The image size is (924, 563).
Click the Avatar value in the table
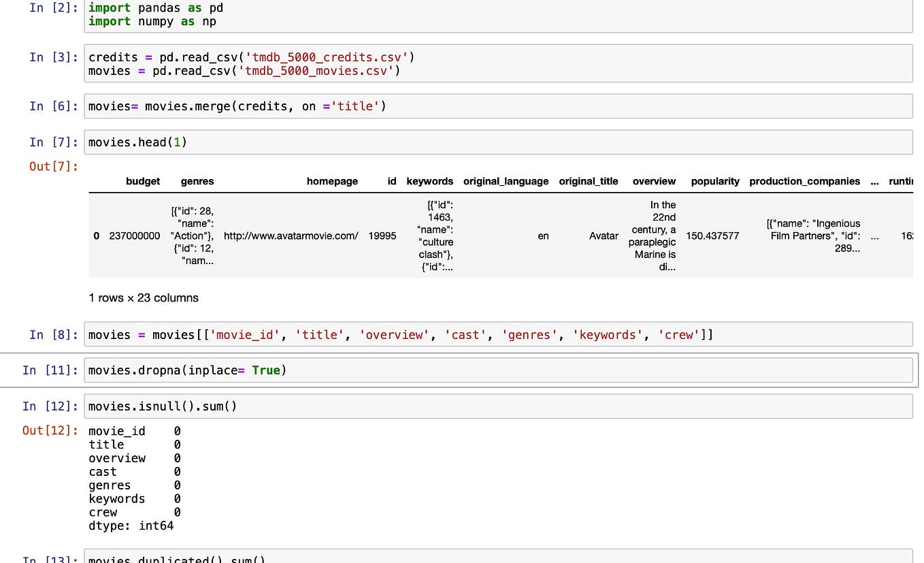(x=604, y=236)
